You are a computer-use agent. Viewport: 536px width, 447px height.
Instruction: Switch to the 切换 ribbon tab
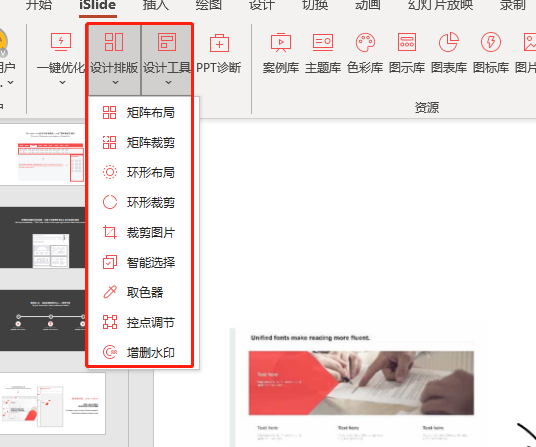315,5
